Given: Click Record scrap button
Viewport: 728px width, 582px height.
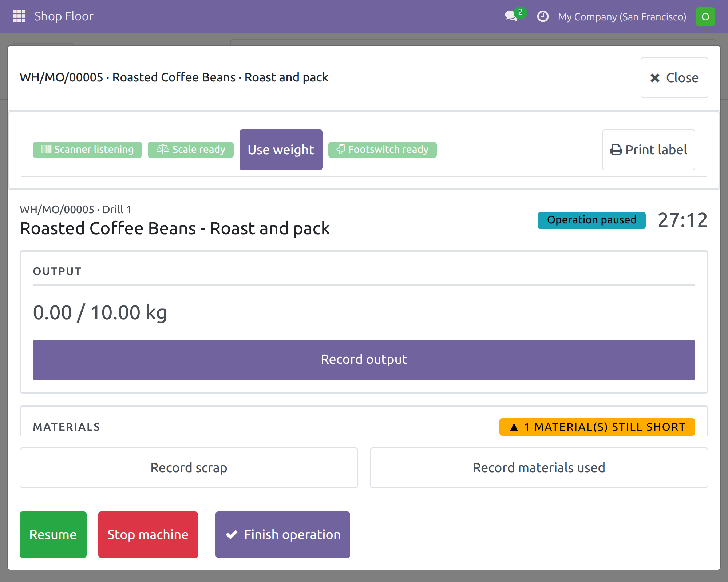Looking at the screenshot, I should (189, 468).
